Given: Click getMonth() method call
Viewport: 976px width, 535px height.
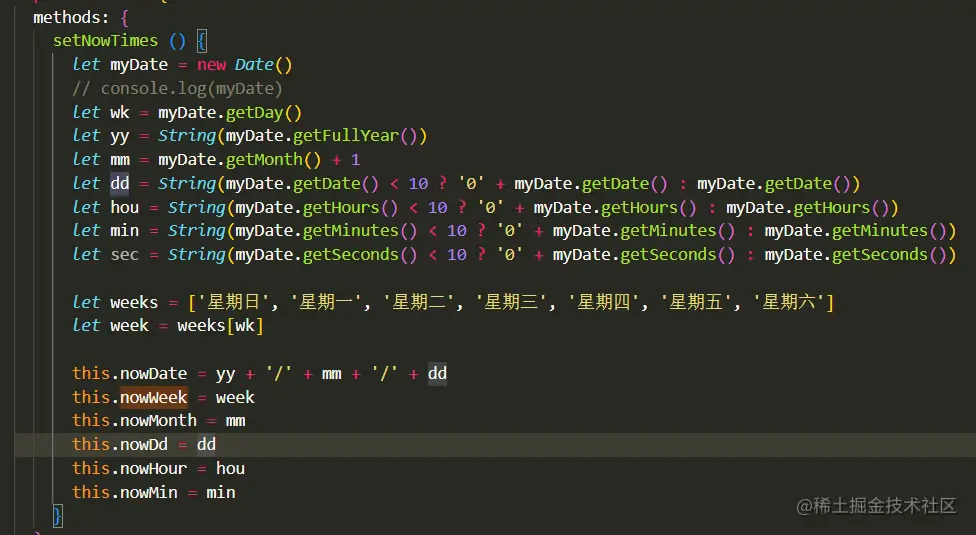Looking at the screenshot, I should 273,160.
